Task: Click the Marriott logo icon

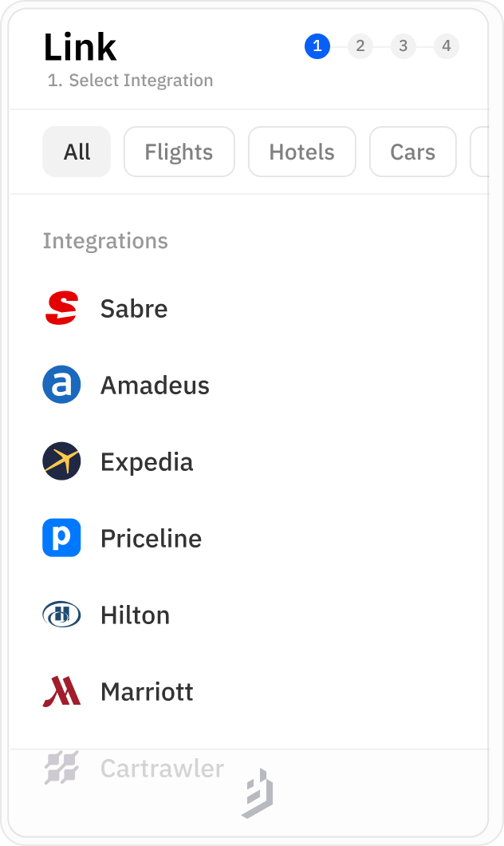Action: coord(61,692)
